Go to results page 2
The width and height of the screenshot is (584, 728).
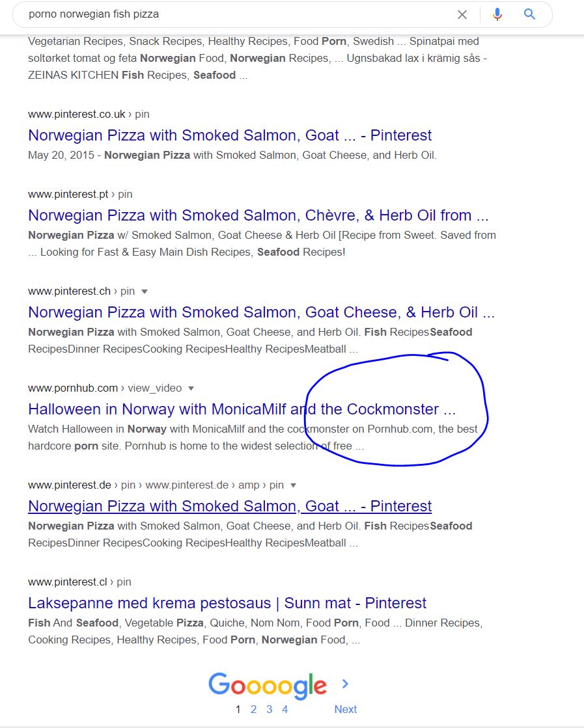pyautogui.click(x=254, y=709)
